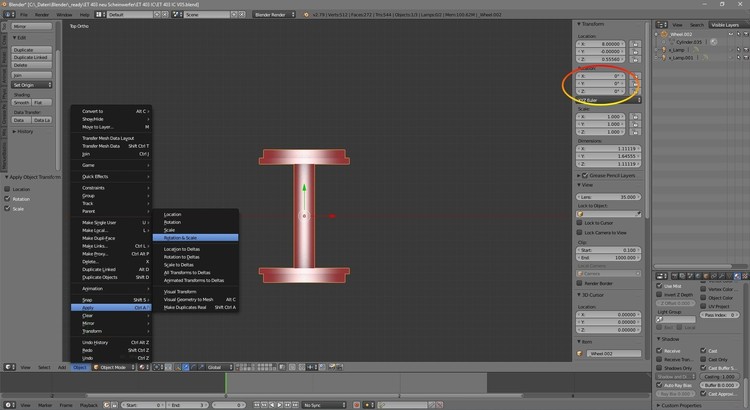Open the No Sync dropdown in the timeline
The width and height of the screenshot is (750, 410).
tap(324, 405)
